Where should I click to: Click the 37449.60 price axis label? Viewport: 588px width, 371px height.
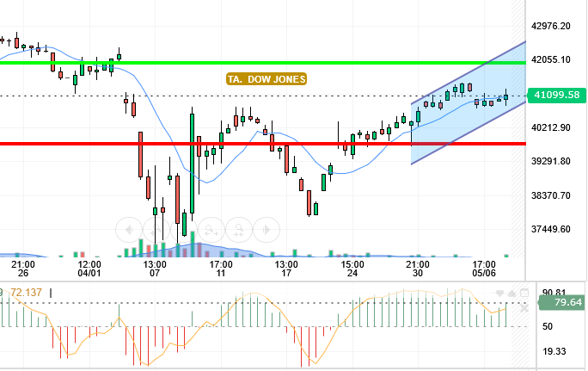pyautogui.click(x=551, y=229)
